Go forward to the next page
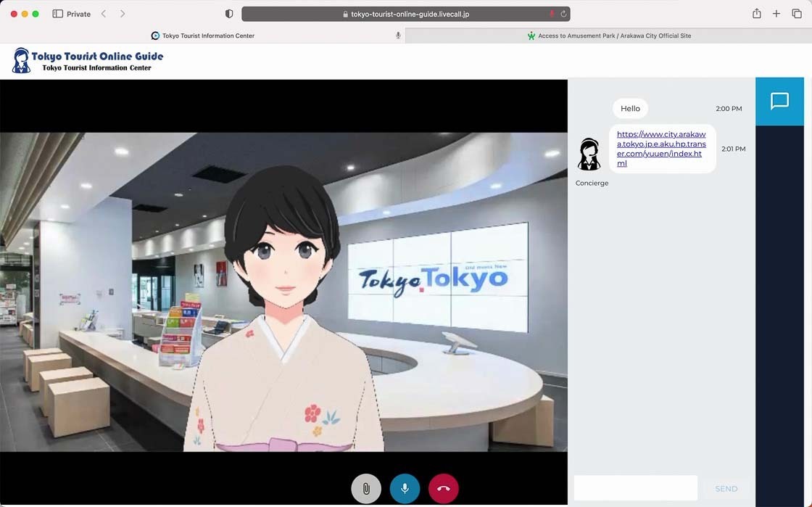 [123, 14]
